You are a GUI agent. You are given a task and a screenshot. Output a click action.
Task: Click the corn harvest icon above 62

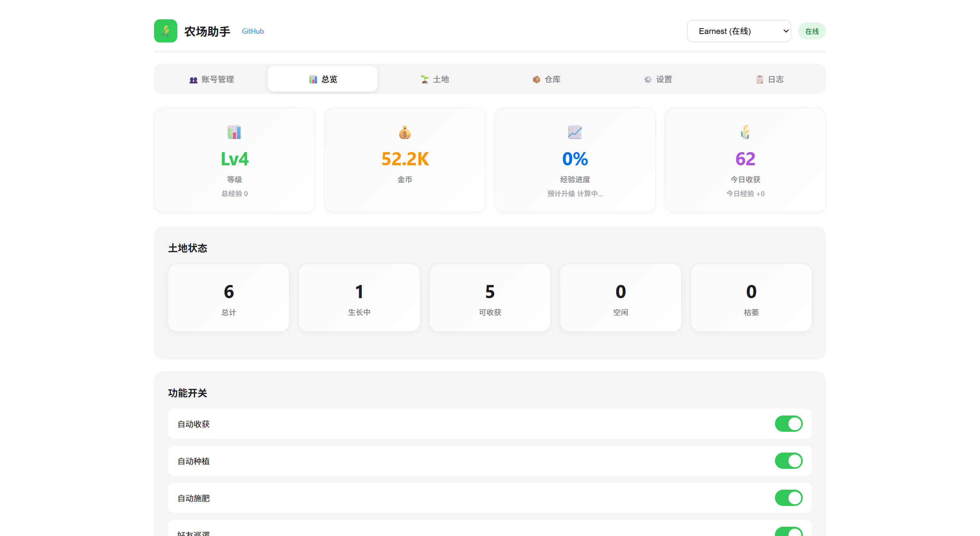click(745, 132)
